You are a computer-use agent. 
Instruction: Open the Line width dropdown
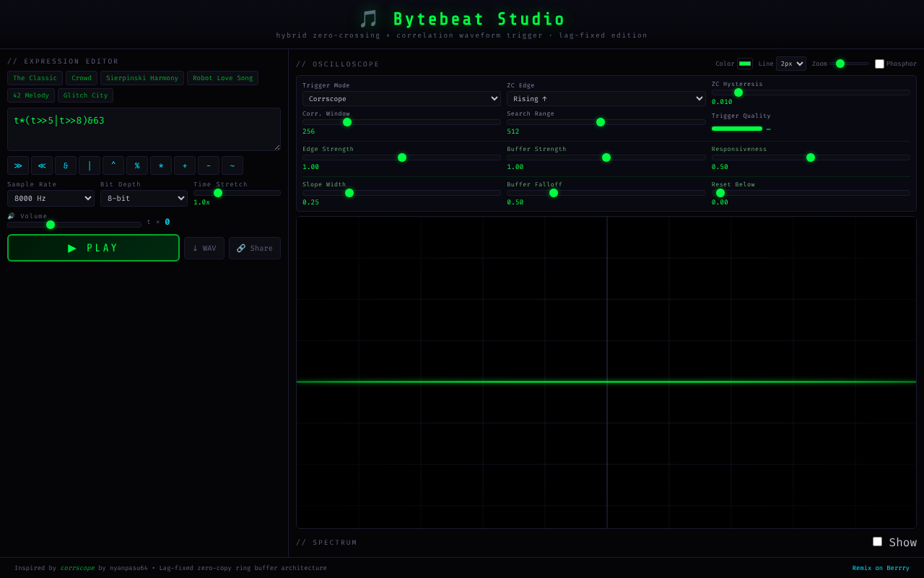(x=791, y=64)
